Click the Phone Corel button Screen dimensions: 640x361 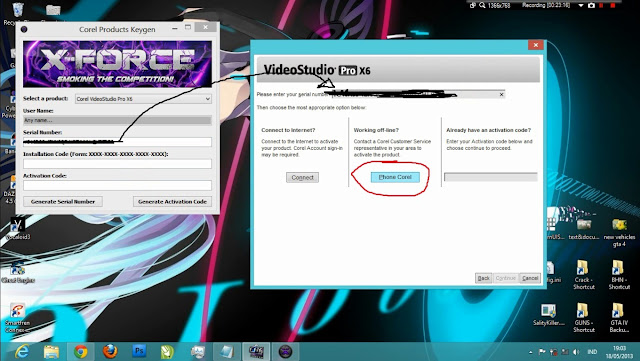(395, 177)
